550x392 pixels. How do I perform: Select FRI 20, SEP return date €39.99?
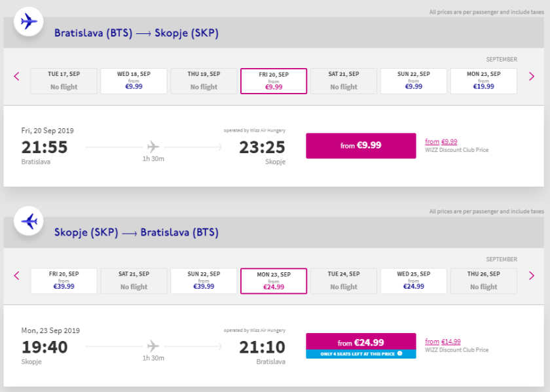pyautogui.click(x=64, y=281)
